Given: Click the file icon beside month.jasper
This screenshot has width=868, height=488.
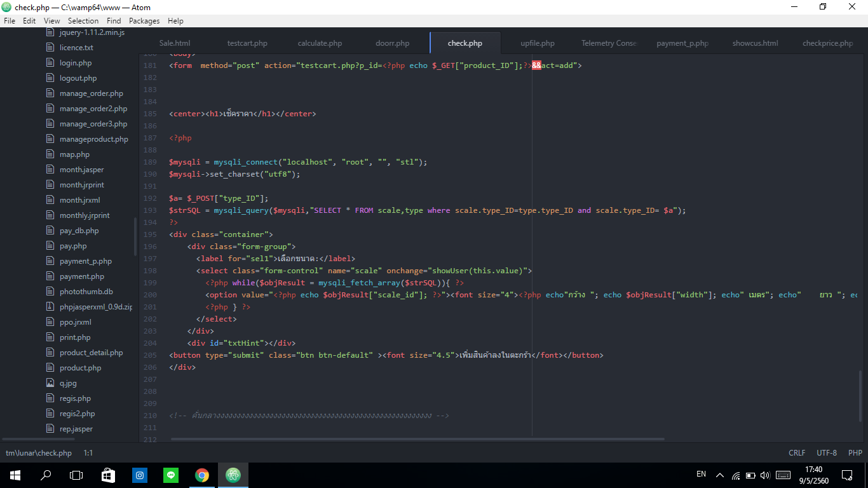Looking at the screenshot, I should (50, 170).
